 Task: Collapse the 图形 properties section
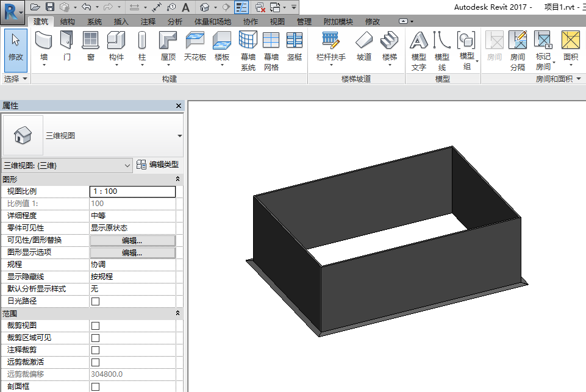[178, 179]
